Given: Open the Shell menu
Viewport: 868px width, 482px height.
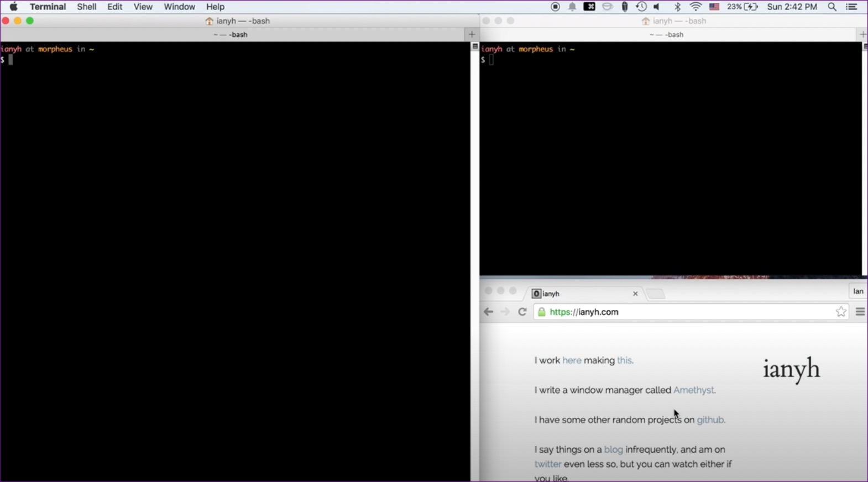Looking at the screenshot, I should click(87, 7).
